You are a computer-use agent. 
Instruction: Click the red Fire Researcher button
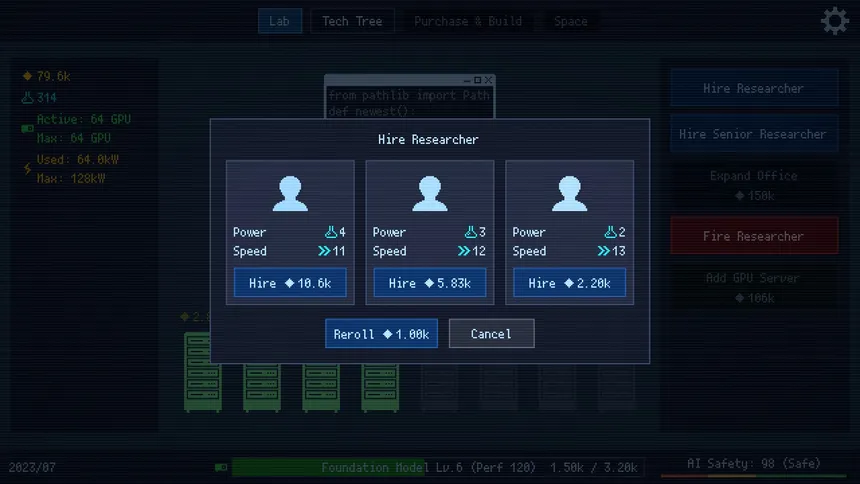pyautogui.click(x=754, y=236)
